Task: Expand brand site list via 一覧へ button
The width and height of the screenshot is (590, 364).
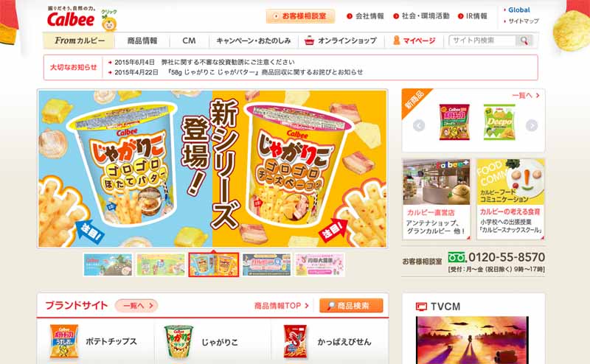Action: tap(136, 306)
